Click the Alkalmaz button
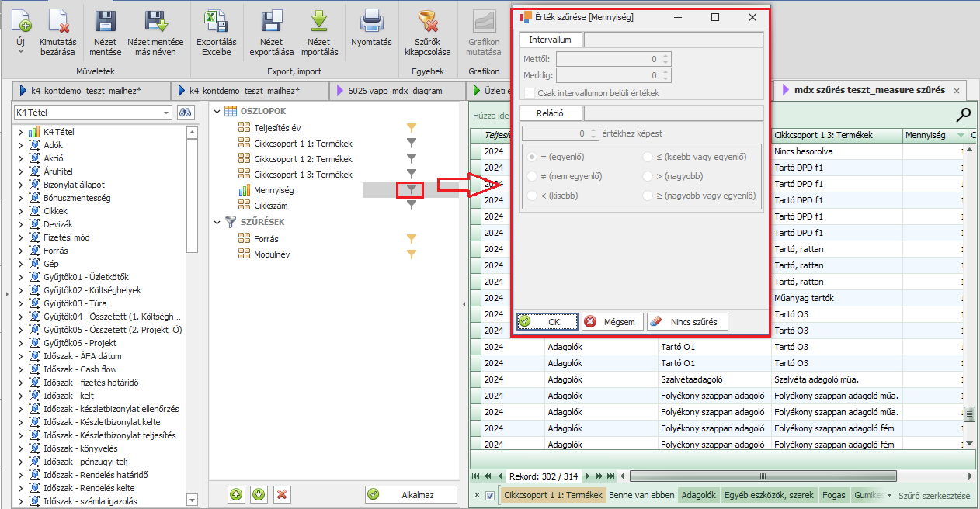 411,494
